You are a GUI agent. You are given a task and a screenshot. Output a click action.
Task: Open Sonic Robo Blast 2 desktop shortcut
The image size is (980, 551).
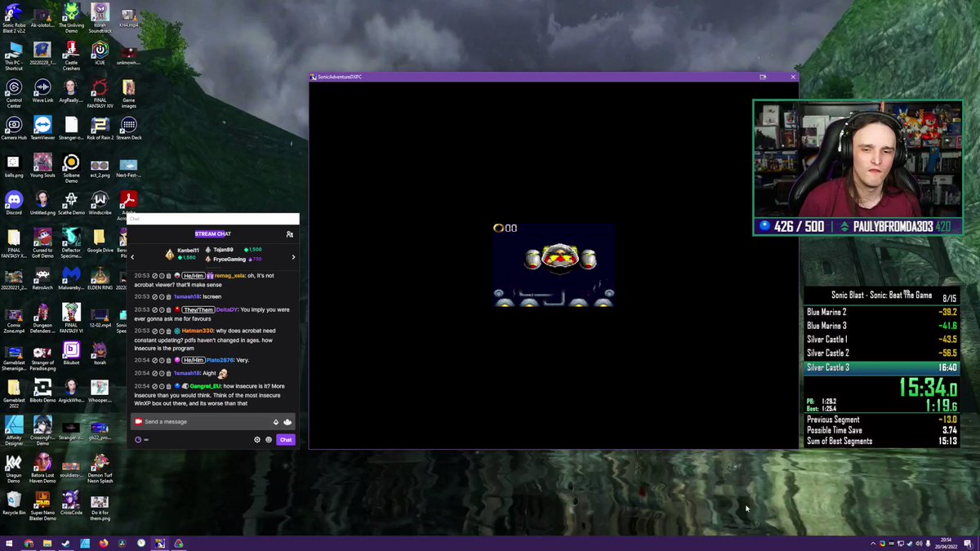pos(14,16)
